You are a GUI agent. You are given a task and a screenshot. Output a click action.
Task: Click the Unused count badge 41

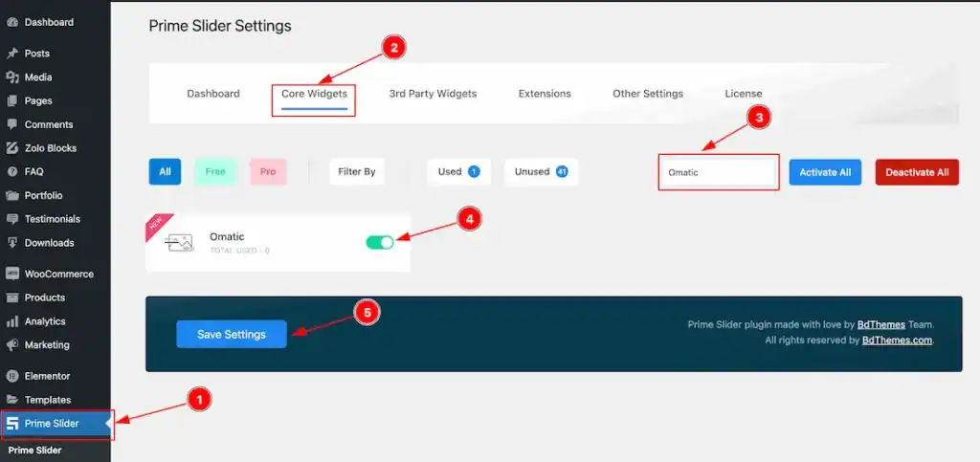561,171
